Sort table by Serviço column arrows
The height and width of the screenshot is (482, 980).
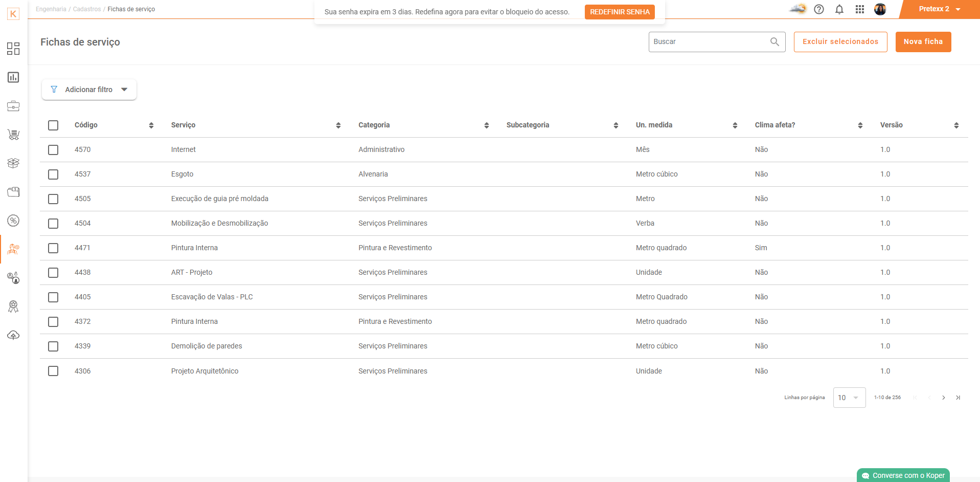coord(338,125)
